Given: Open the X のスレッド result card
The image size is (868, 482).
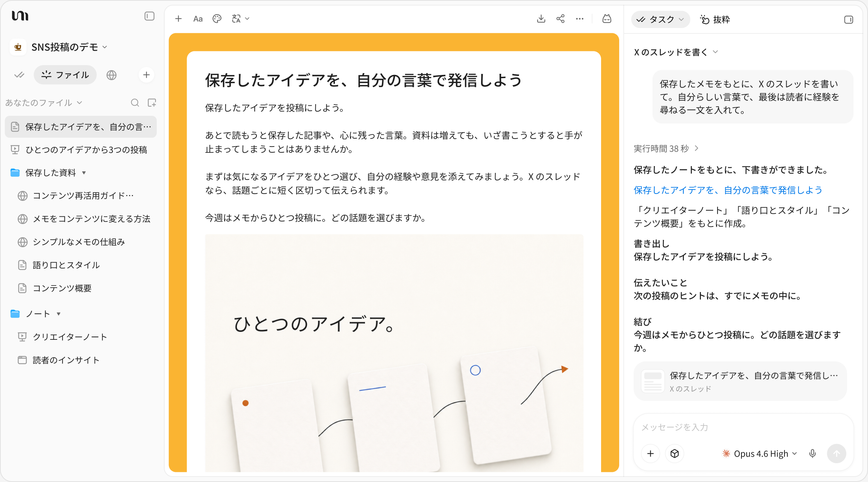Looking at the screenshot, I should point(740,381).
